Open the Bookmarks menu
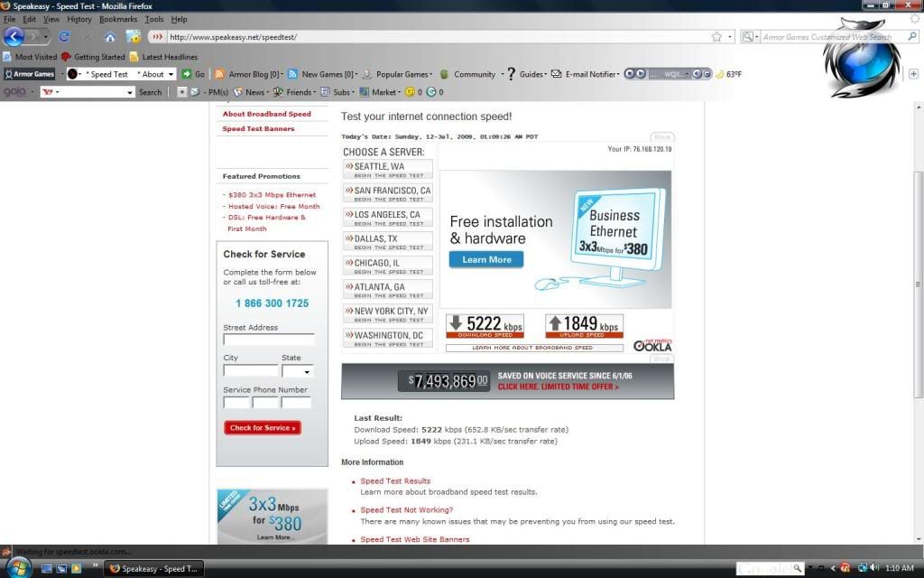Image resolution: width=924 pixels, height=578 pixels. (x=118, y=19)
